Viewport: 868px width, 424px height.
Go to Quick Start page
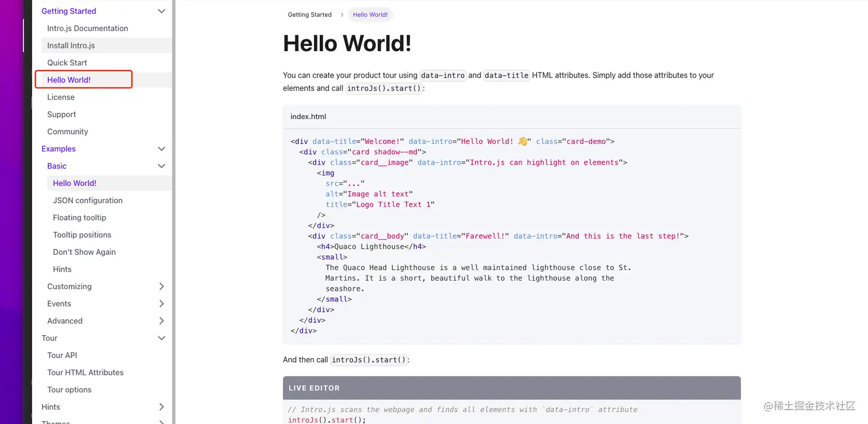[67, 63]
